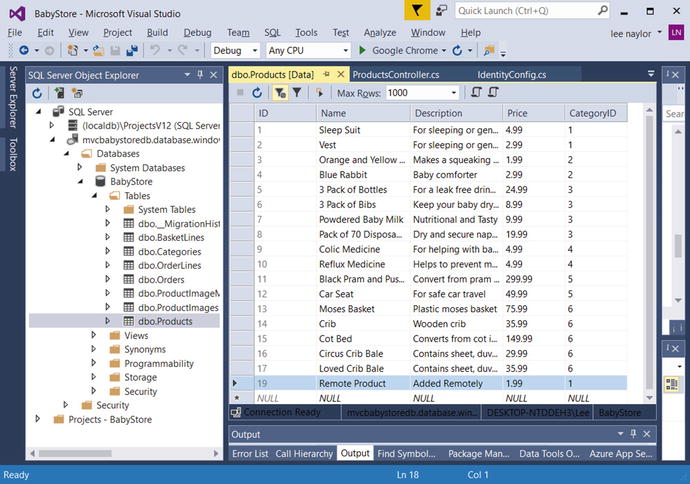Image resolution: width=690 pixels, height=484 pixels.
Task: Expand the dbo.Categories table node
Action: coord(108,251)
